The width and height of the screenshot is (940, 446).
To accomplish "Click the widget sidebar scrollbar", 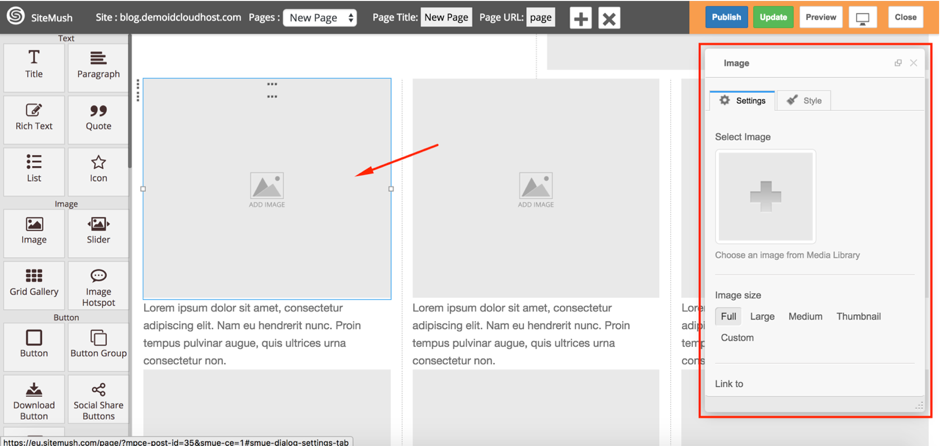I will click(x=130, y=102).
